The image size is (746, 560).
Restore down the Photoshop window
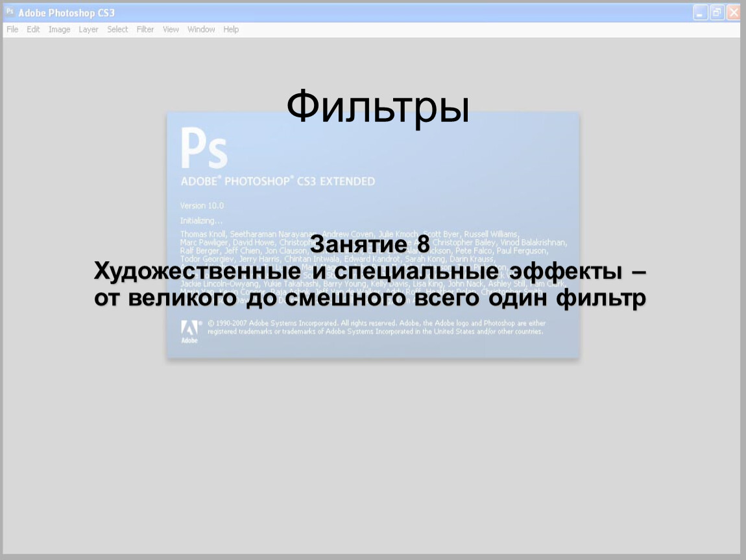[x=717, y=12]
